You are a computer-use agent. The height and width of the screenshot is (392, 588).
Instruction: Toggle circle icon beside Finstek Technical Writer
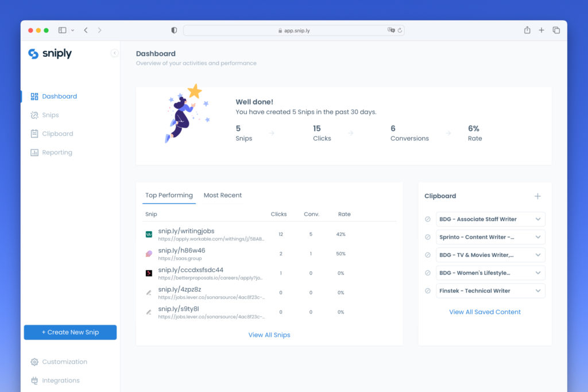(x=428, y=291)
